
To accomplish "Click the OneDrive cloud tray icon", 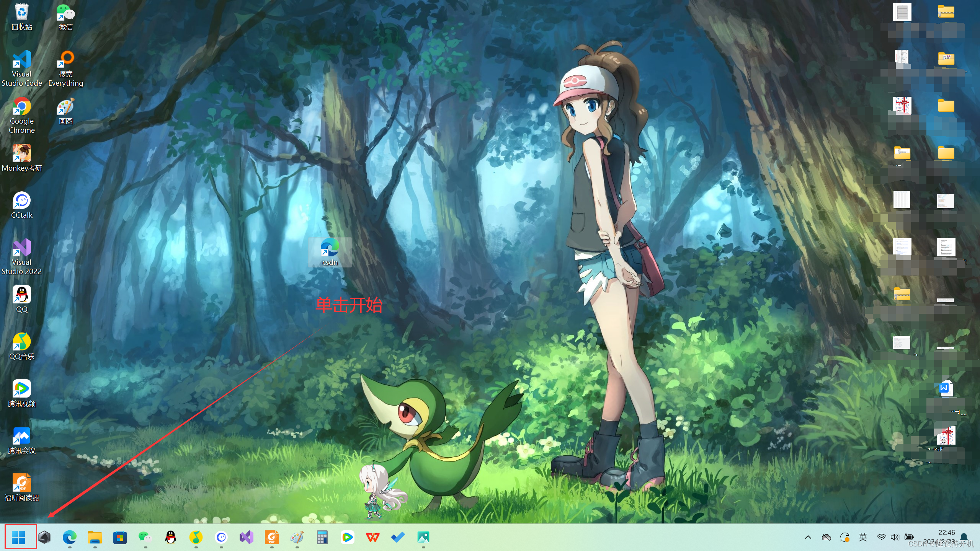I will (826, 537).
